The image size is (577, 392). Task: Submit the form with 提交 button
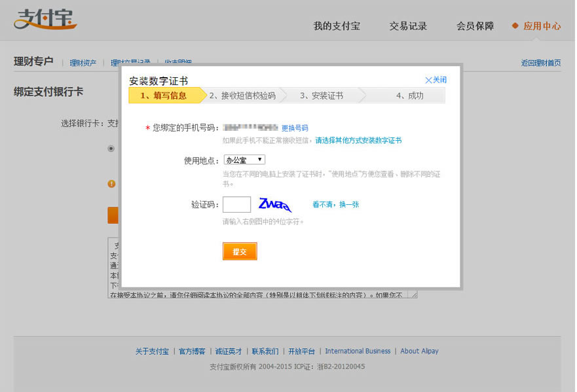tap(240, 251)
